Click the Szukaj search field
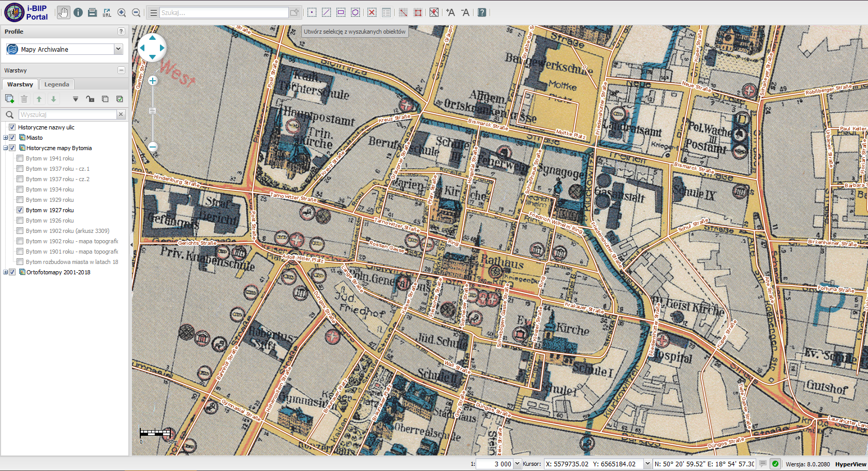Viewport: 868px width, 471px height. coord(224,12)
